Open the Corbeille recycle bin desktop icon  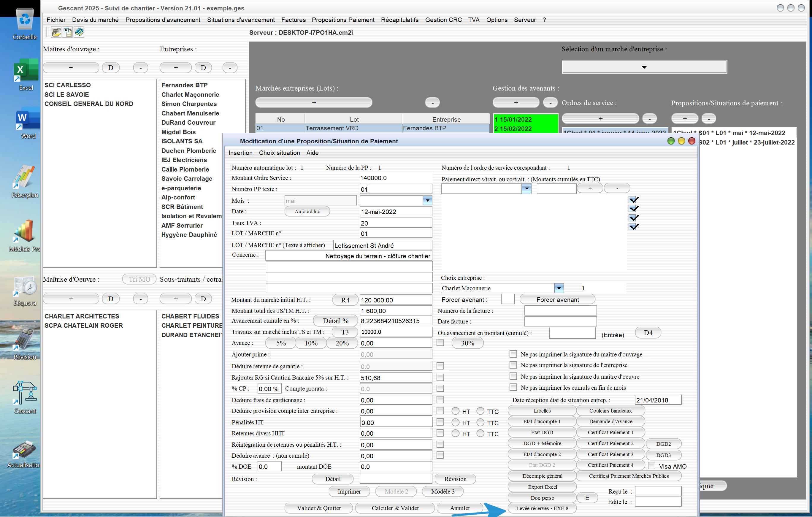coord(25,24)
